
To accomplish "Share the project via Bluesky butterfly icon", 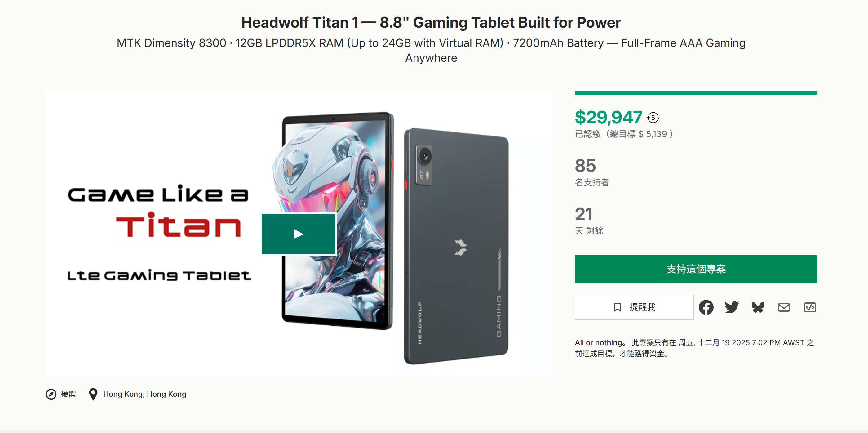I will coord(757,307).
